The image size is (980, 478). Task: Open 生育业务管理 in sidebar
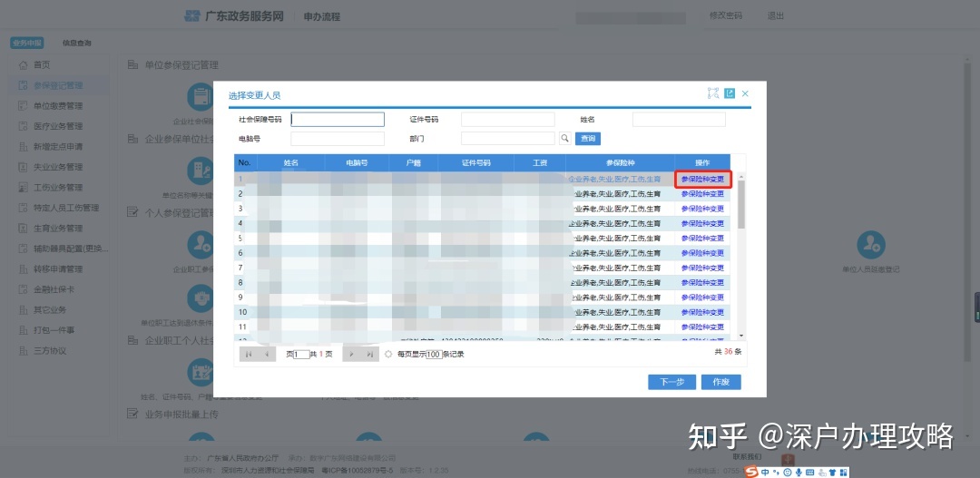coord(58,228)
